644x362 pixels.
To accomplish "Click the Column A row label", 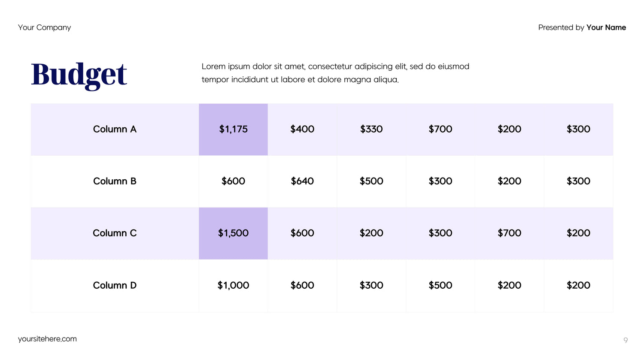I will click(x=115, y=129).
